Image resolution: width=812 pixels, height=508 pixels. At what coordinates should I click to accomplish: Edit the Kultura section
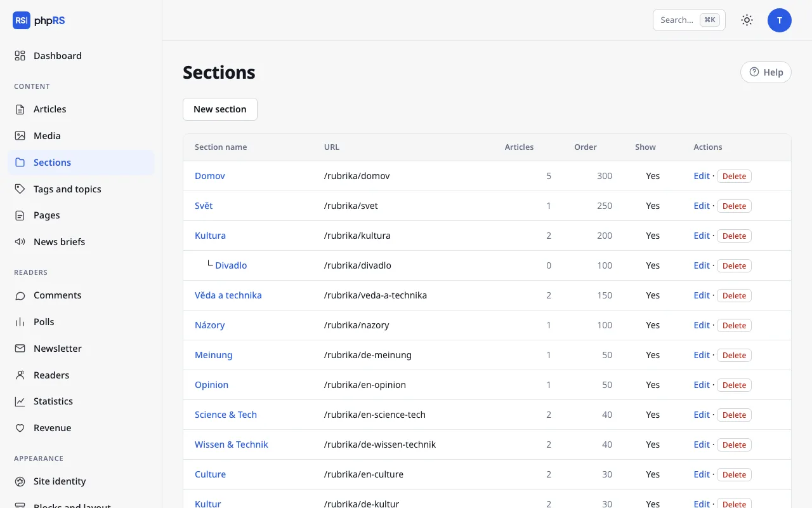coord(702,236)
